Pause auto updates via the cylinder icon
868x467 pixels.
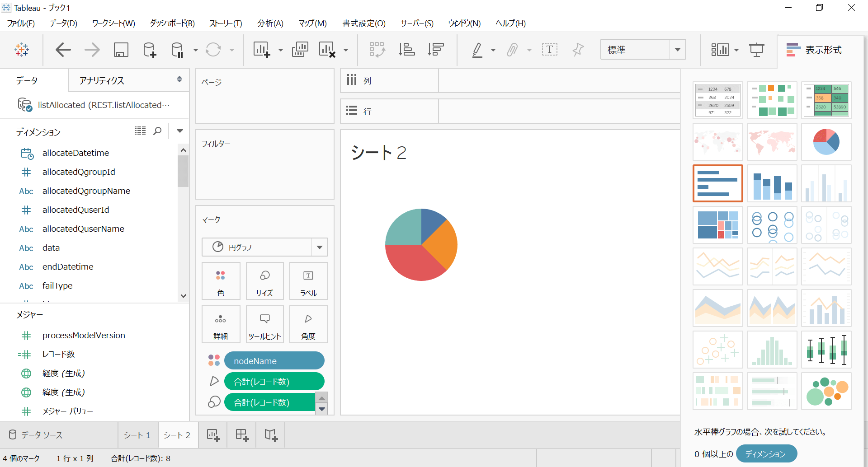(177, 50)
